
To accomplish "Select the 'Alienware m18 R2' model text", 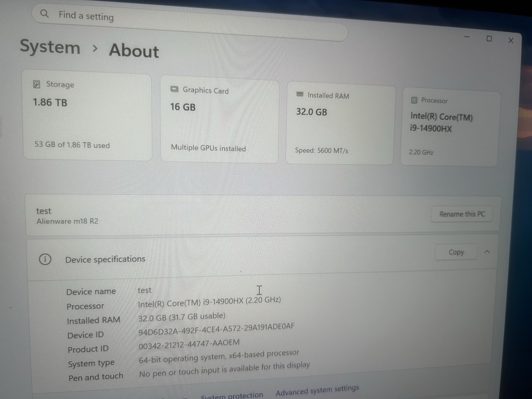I will pos(67,221).
